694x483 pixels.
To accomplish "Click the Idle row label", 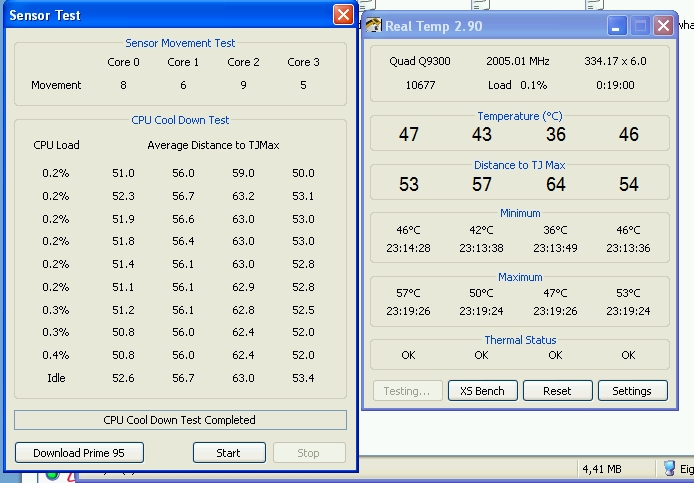I will 56,378.
